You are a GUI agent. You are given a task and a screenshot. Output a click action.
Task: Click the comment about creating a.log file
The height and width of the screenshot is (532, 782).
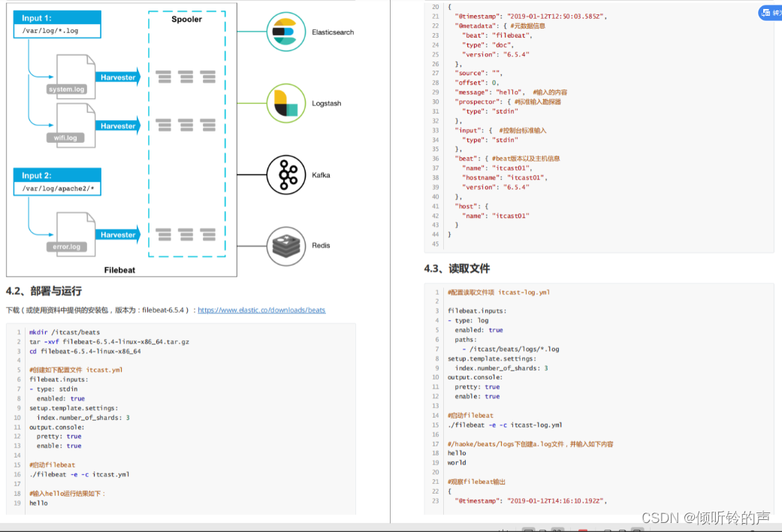pos(530,444)
